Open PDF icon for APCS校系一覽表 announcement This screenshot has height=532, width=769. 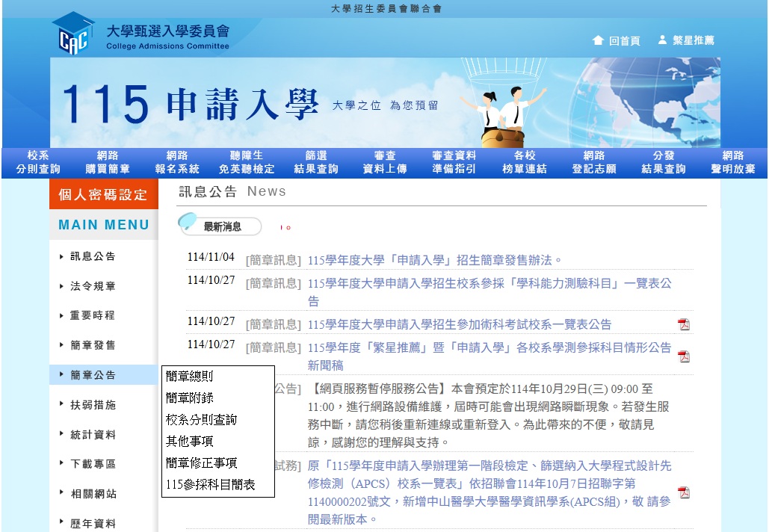(683, 492)
